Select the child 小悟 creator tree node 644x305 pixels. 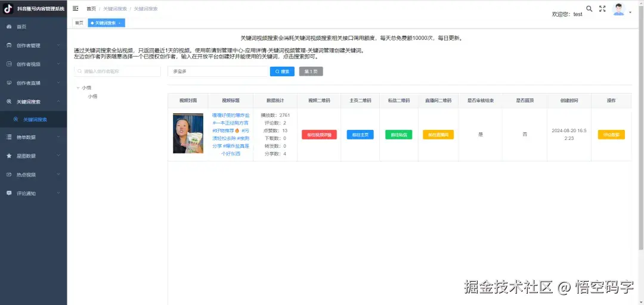click(x=92, y=97)
